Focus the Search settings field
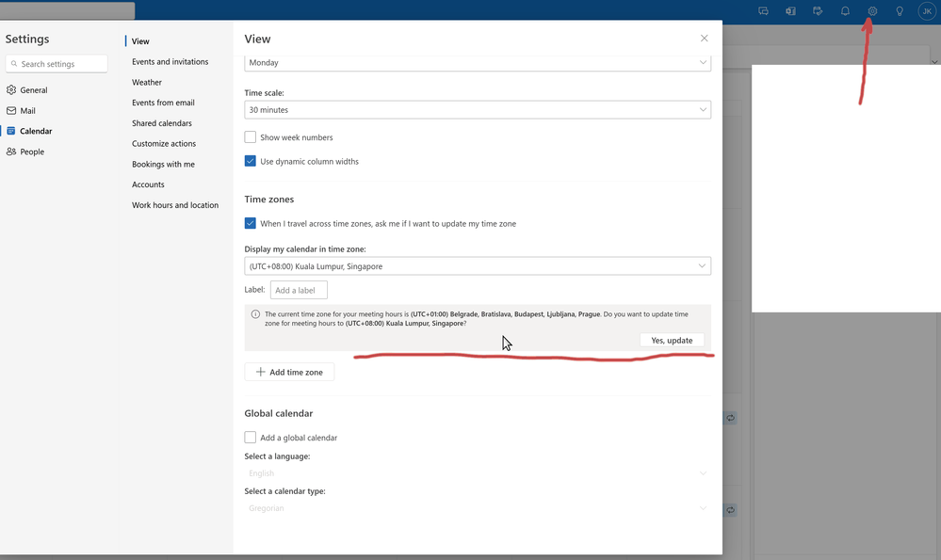 (57, 64)
